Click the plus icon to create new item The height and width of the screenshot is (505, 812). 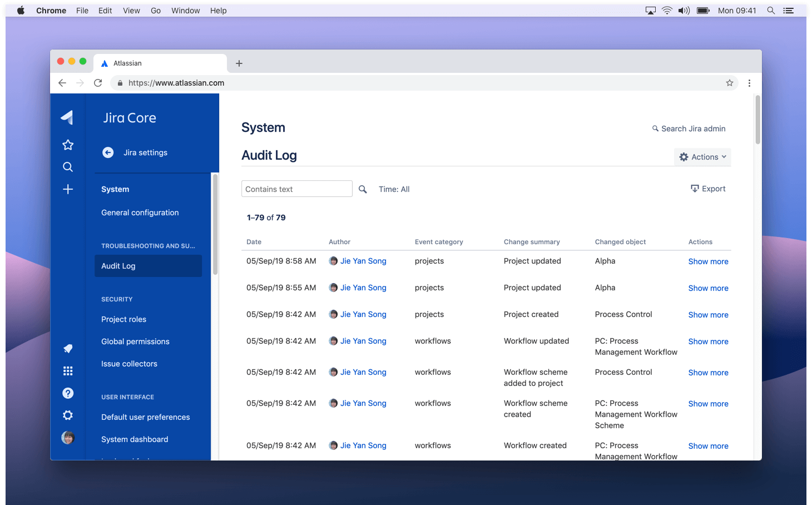tap(67, 189)
